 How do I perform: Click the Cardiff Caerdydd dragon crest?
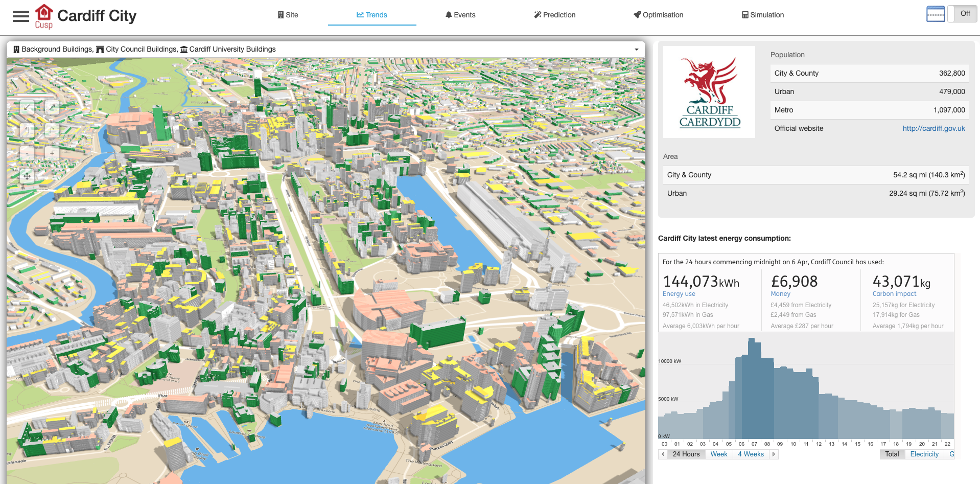709,92
